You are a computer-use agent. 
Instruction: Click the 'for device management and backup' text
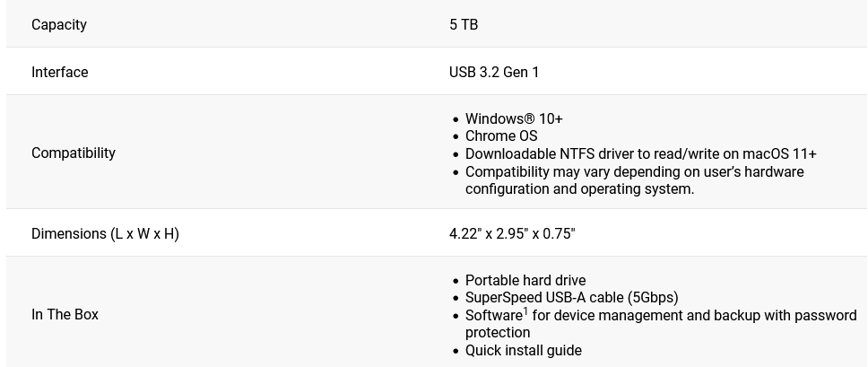tap(694, 315)
